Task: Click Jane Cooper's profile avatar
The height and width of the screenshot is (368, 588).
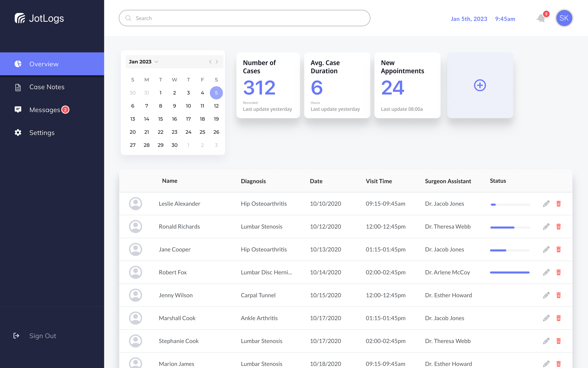Action: tap(135, 250)
